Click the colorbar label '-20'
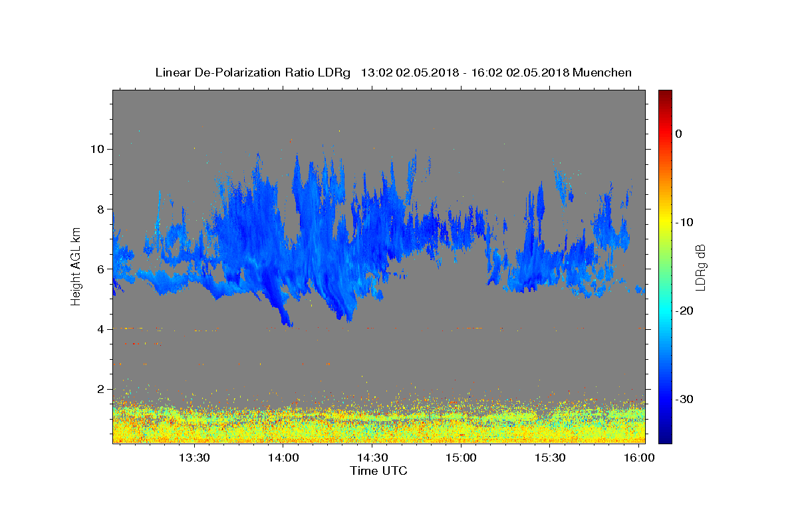Viewport: 798px width, 532px height. [x=685, y=311]
